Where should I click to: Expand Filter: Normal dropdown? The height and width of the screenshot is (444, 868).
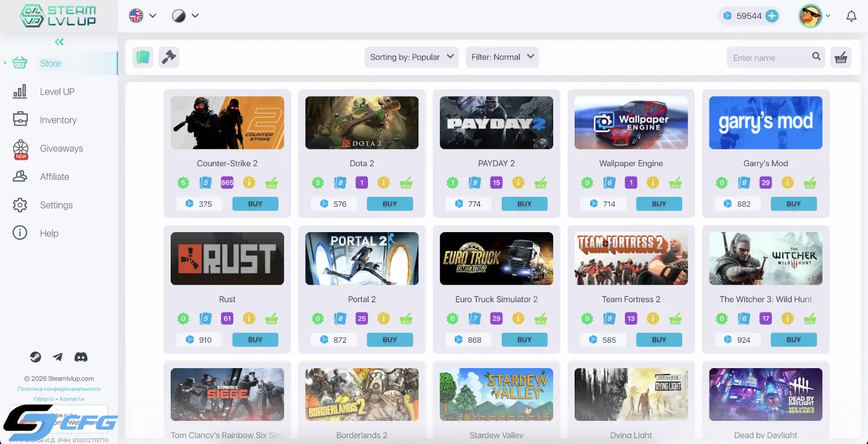[502, 57]
